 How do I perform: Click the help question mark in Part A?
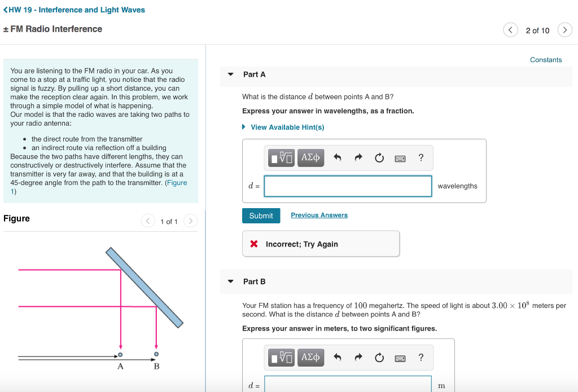421,158
